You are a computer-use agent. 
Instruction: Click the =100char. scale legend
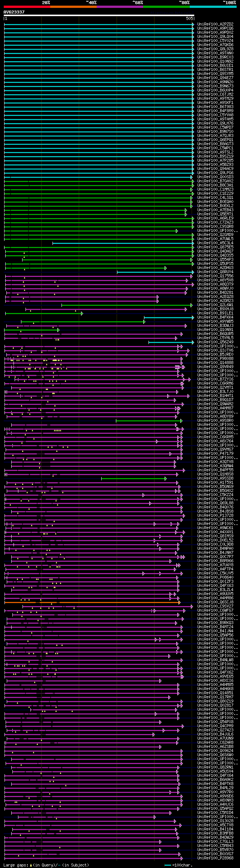tap(178, 865)
